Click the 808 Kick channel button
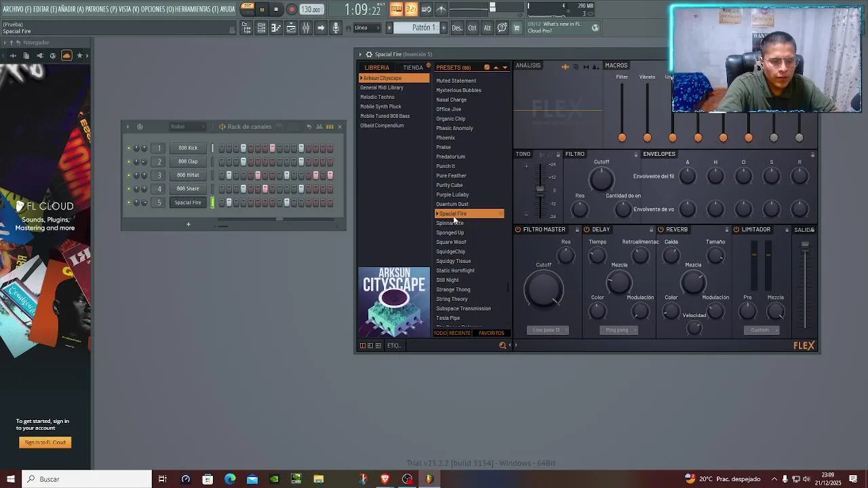This screenshot has height=488, width=868. tap(188, 148)
